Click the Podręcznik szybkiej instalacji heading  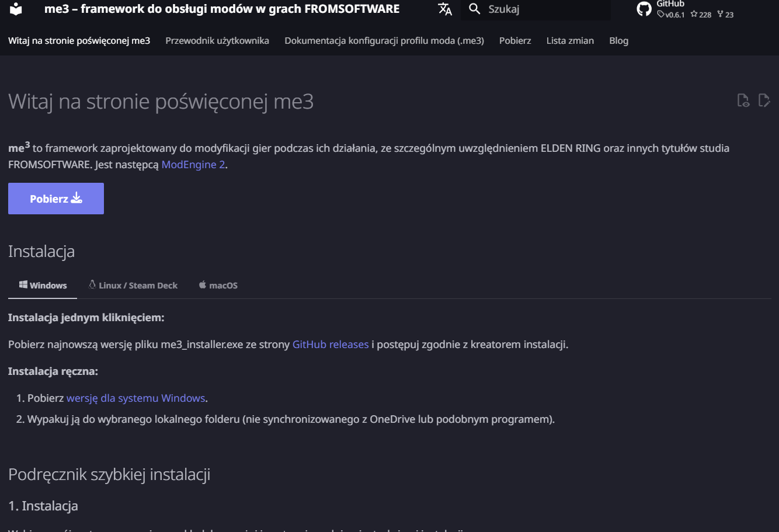[109, 474]
